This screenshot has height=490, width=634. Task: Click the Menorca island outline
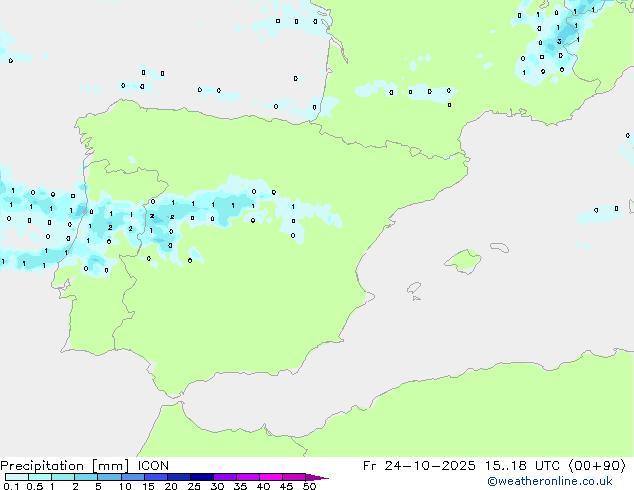(x=499, y=247)
